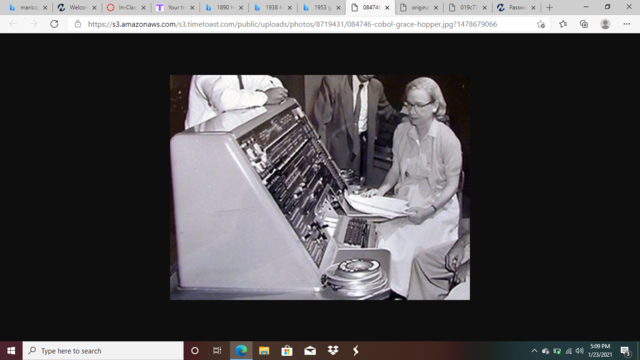Open Cortana from the taskbar
Screen dimensions: 640x360
coord(195,351)
